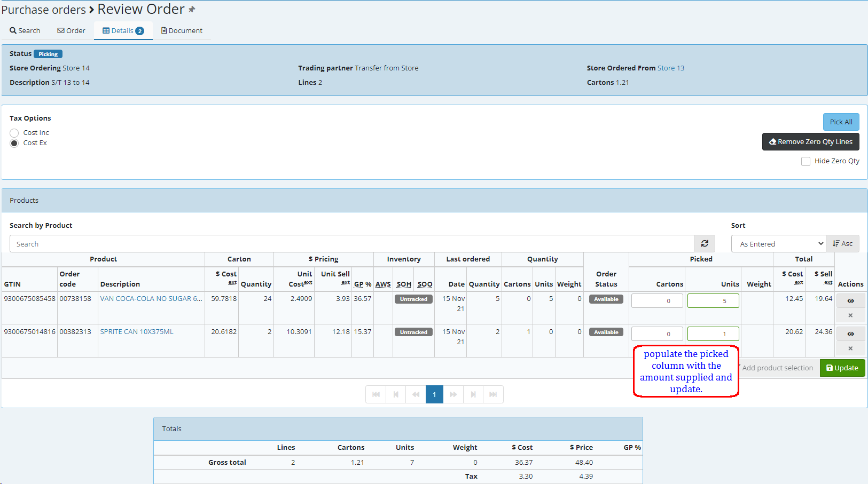View details eye icon for Sprite row

(x=850, y=334)
